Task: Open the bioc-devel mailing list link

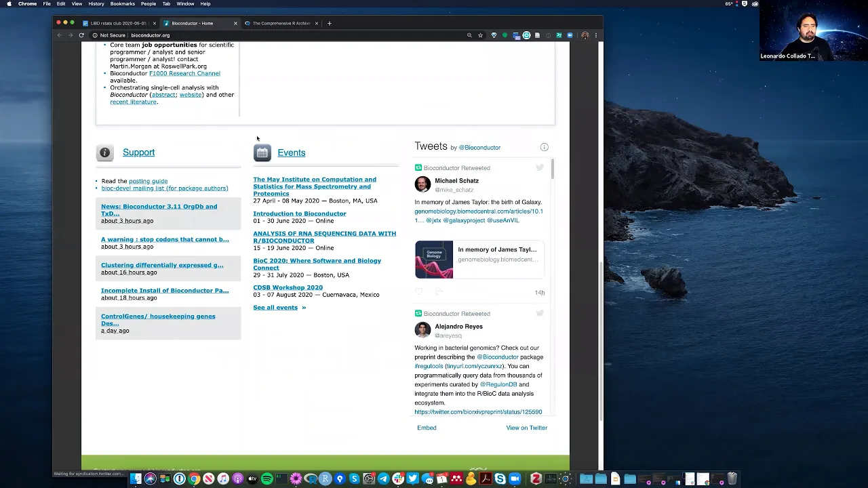Action: [165, 188]
